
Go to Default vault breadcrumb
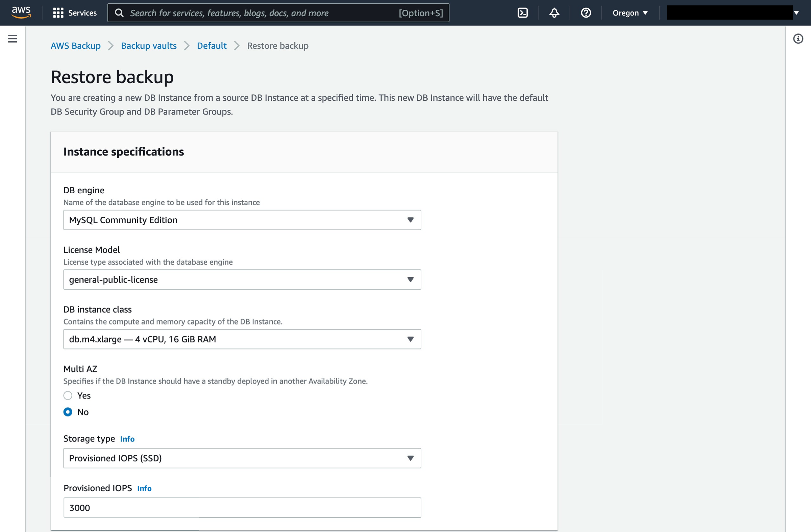coord(212,46)
